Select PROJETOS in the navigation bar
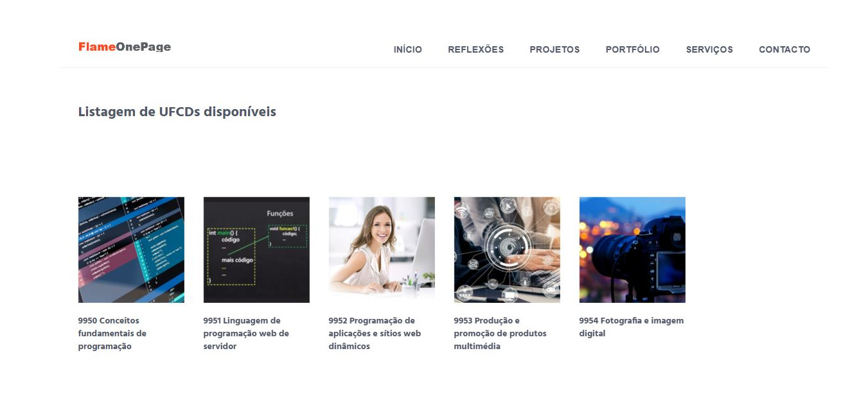Image resolution: width=868 pixels, height=412 pixels. (554, 49)
